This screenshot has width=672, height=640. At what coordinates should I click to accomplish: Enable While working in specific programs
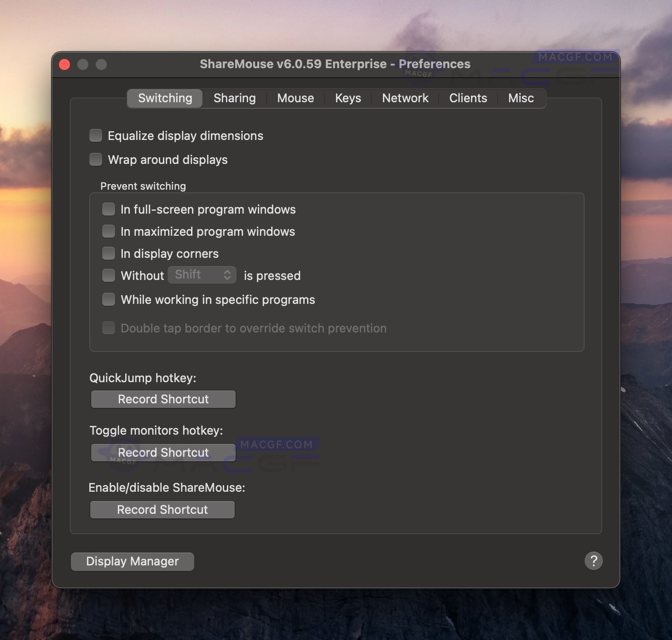click(x=108, y=299)
